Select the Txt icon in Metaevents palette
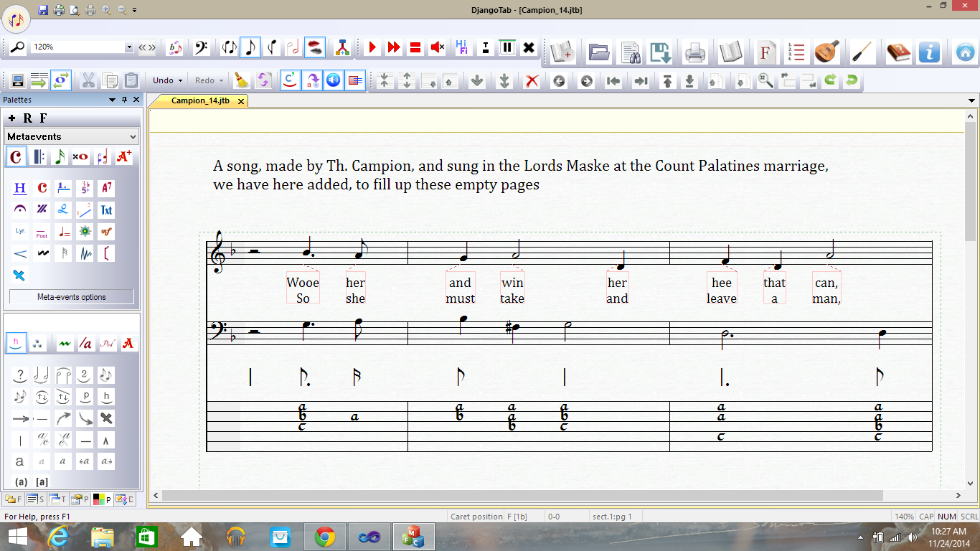Screen dimensions: 980x551 [x=106, y=210]
